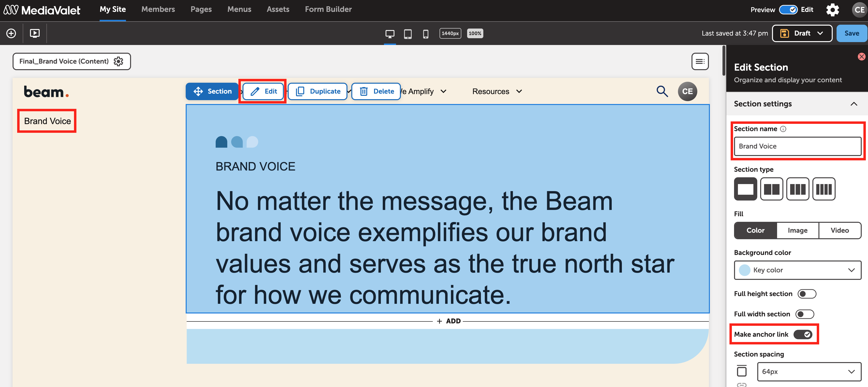Select the four column section type
Screen dimensions: 868x387
(x=824, y=189)
